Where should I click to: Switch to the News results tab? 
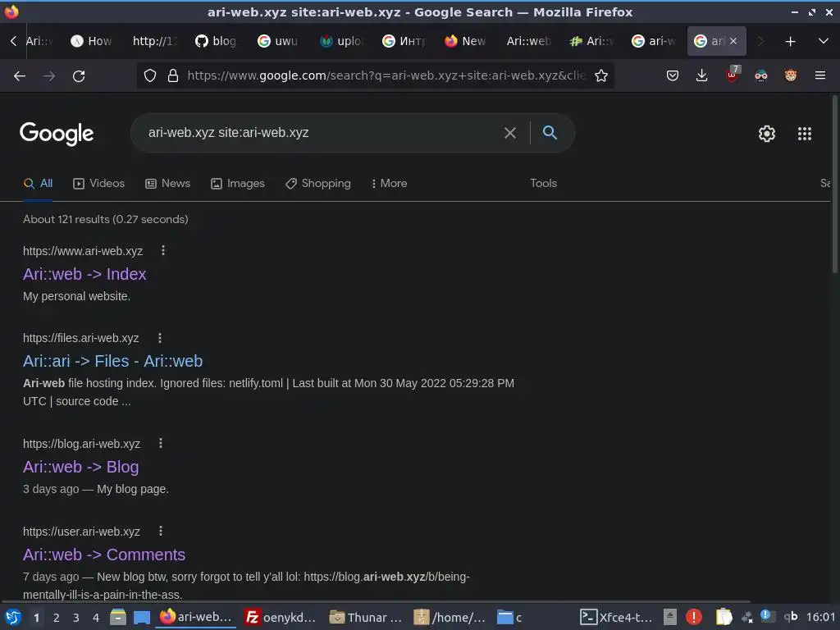[x=167, y=183]
